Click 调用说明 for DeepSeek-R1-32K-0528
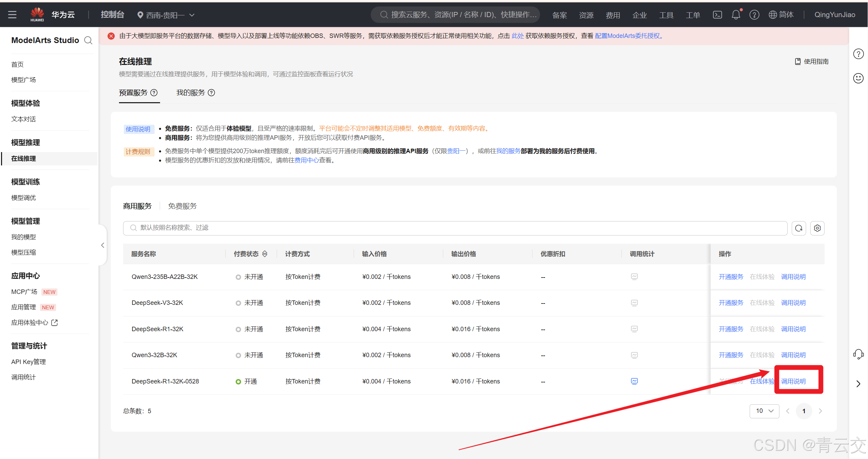Image resolution: width=868 pixels, height=459 pixels. (793, 381)
